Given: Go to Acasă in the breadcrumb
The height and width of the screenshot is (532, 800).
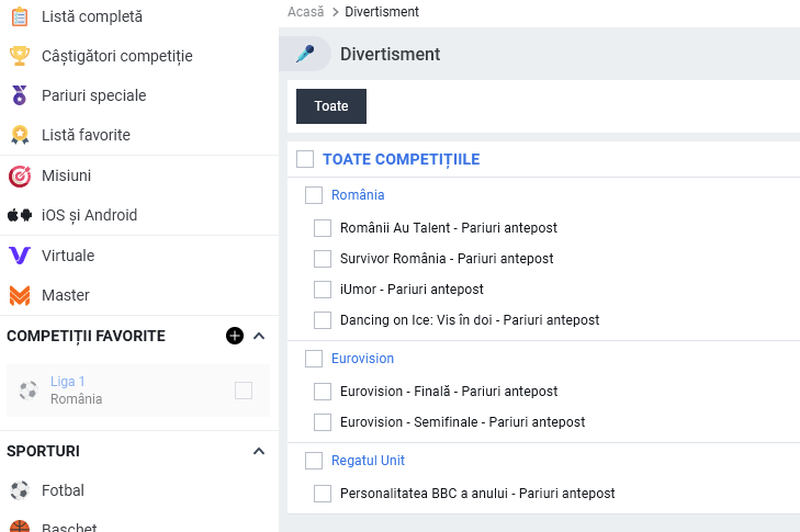Looking at the screenshot, I should tap(306, 12).
